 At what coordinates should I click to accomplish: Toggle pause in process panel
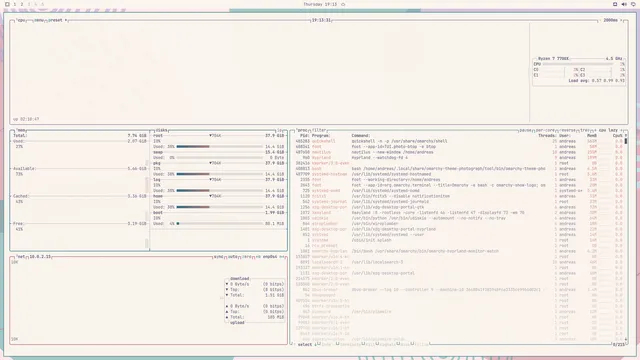[525, 130]
